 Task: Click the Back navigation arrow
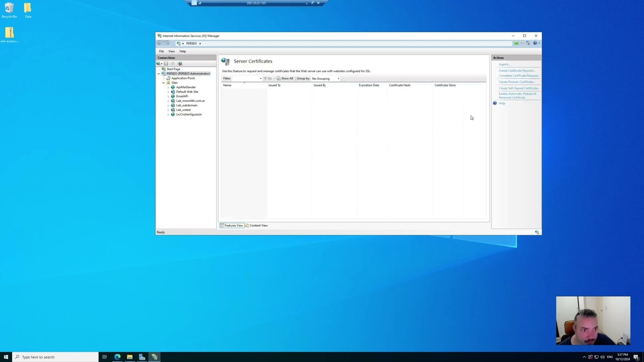(x=160, y=43)
